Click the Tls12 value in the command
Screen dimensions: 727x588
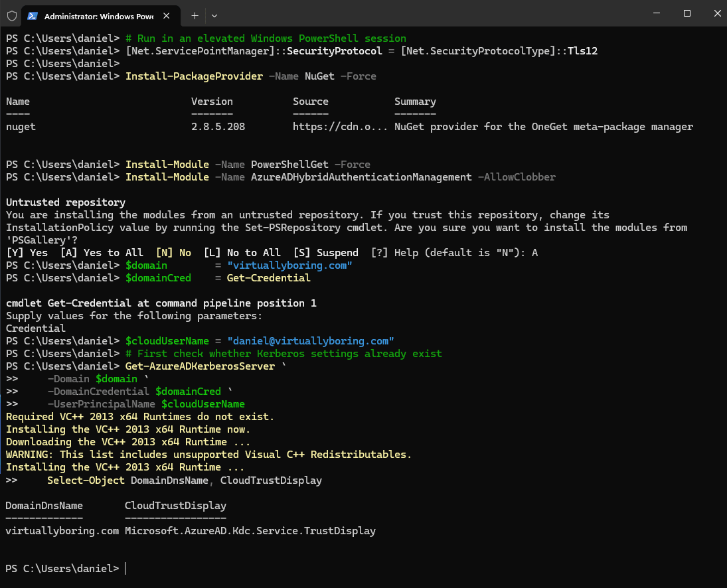(582, 51)
